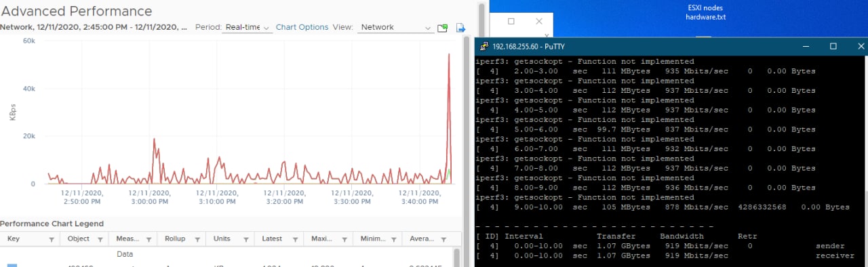868x267 pixels.
Task: Minimize the PuTTY window
Action: click(806, 46)
